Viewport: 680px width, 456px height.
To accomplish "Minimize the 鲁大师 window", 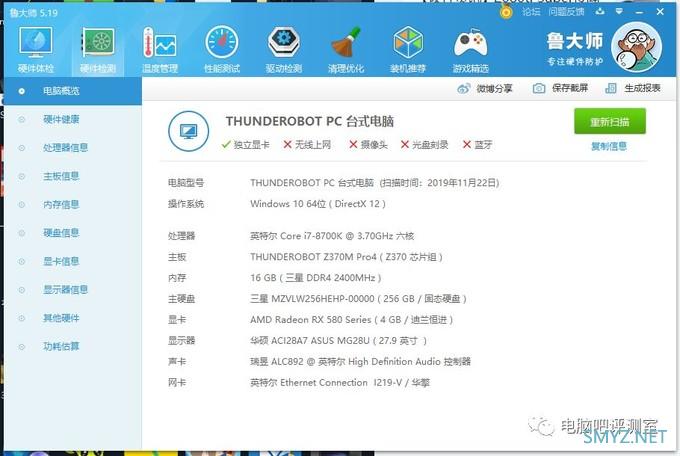I will click(x=639, y=12).
